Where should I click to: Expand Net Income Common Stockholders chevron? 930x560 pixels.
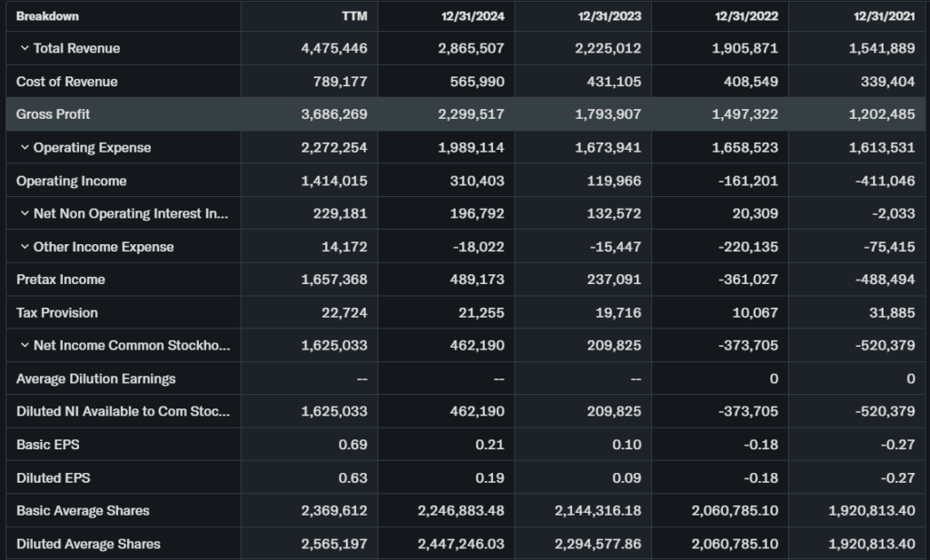(x=25, y=345)
